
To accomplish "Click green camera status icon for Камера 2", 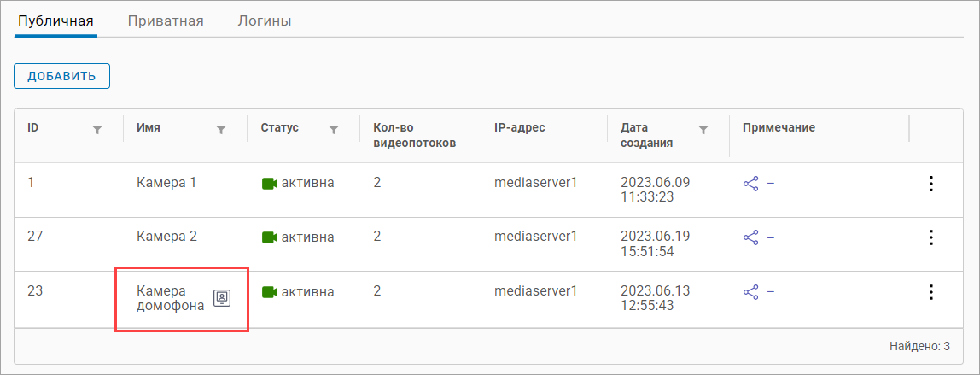I will point(270,237).
